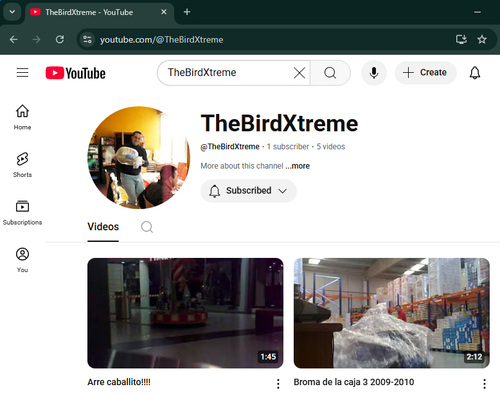This screenshot has width=500, height=395.
Task: Open Shorts in sidebar
Action: pyautogui.click(x=22, y=165)
